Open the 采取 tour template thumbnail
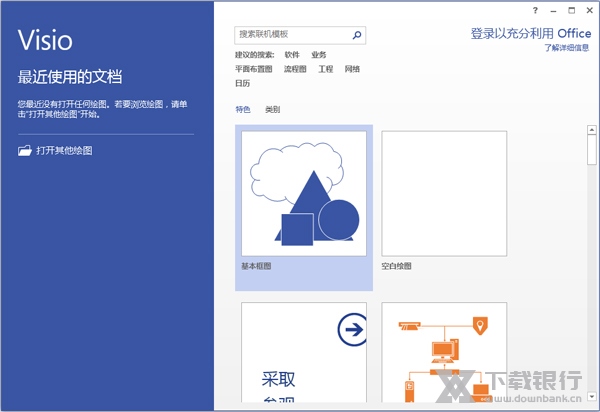The width and height of the screenshot is (600, 412). 304,352
